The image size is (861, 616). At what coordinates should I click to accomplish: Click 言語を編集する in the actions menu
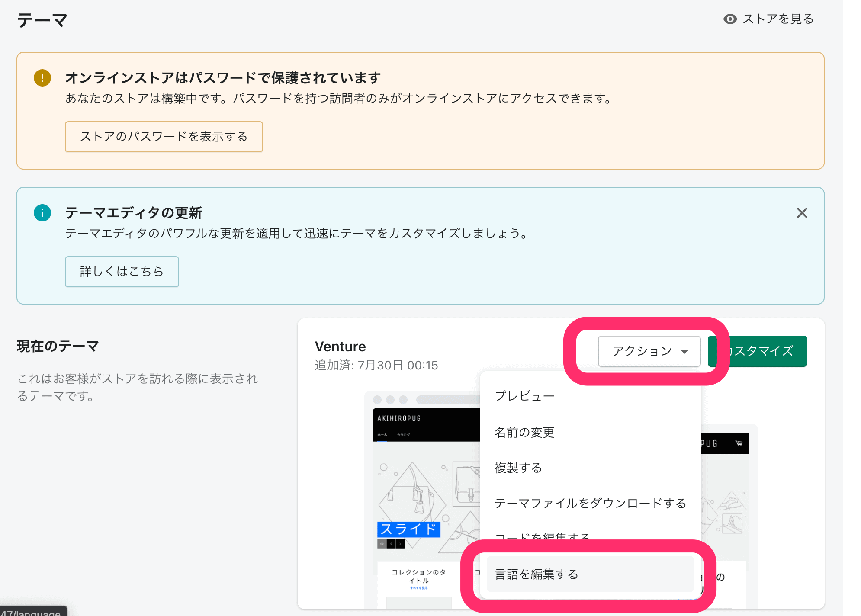(x=537, y=574)
